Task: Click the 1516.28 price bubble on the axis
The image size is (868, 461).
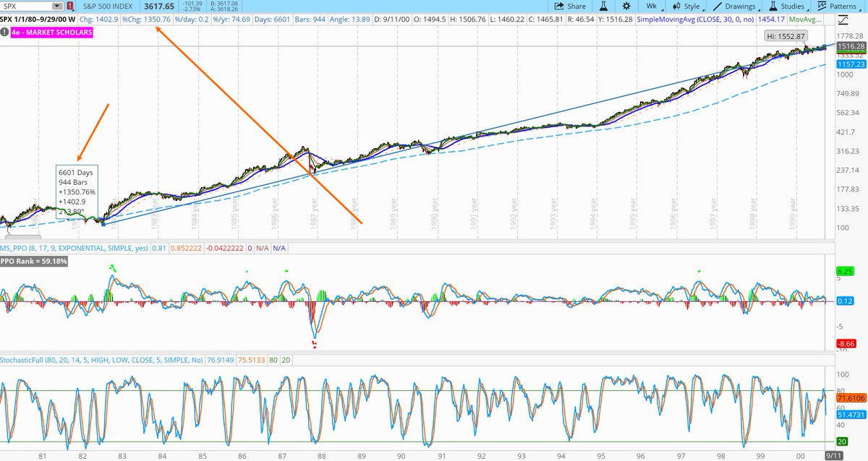Action: coord(851,46)
